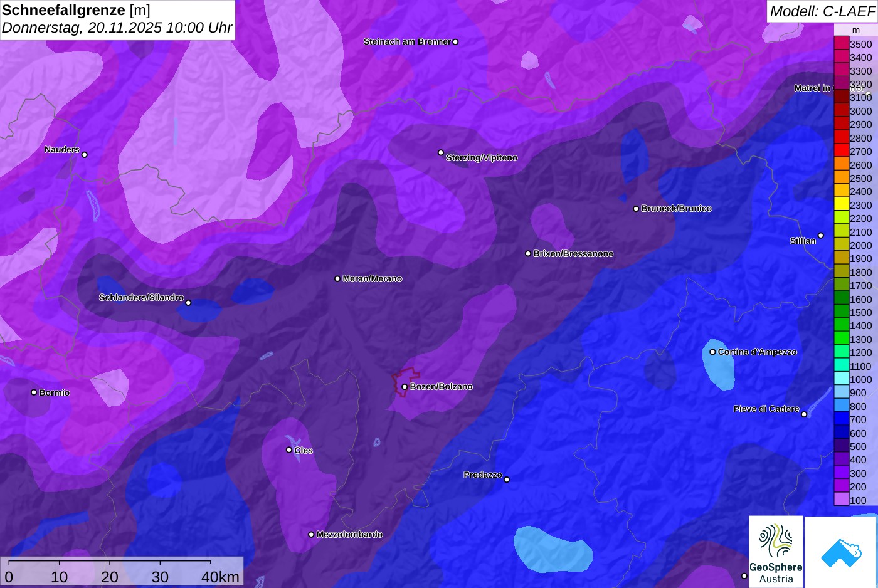This screenshot has height=588, width=878.
Task: Select the 700 m blue legend swatch
Action: 842,419
